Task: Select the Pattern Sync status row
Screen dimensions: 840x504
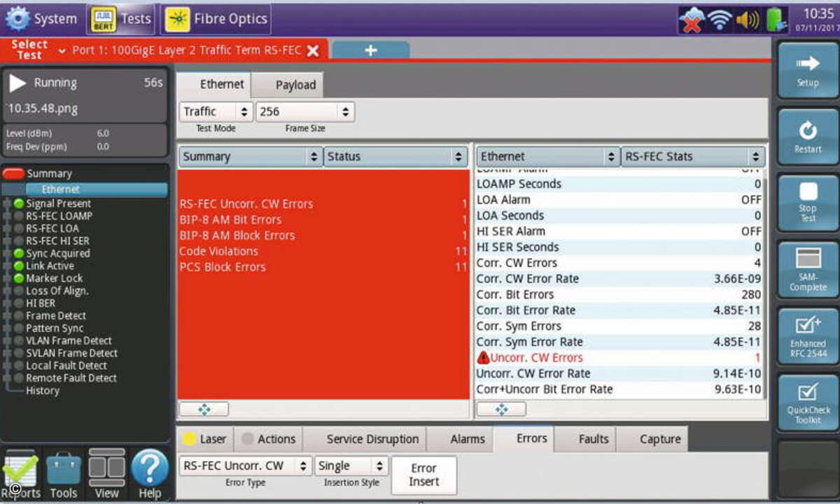Action: pyautogui.click(x=55, y=328)
